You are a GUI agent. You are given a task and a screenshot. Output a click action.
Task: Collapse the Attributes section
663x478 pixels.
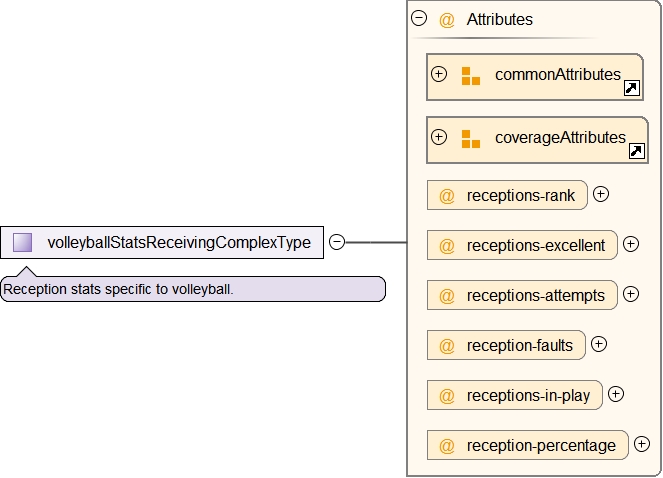click(x=419, y=18)
